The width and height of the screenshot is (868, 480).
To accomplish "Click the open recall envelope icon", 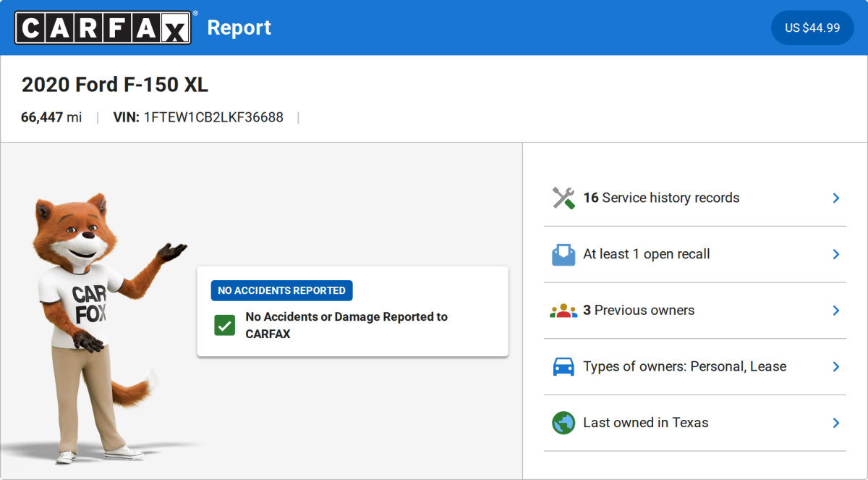I will pos(563,254).
